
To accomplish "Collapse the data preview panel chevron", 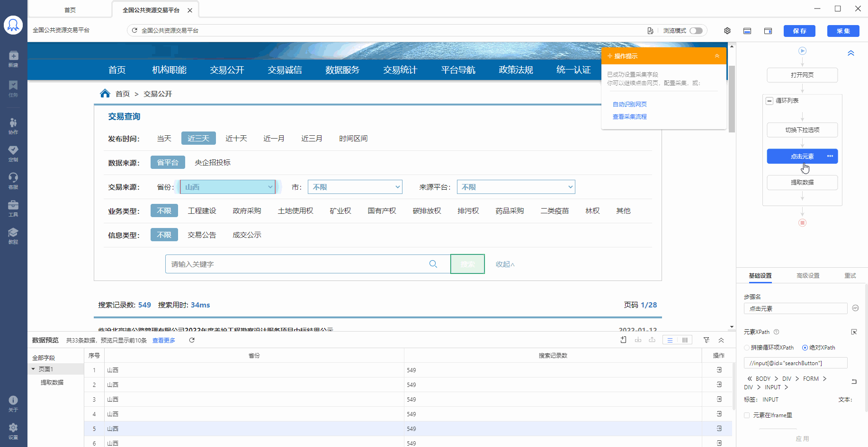I will 721,340.
